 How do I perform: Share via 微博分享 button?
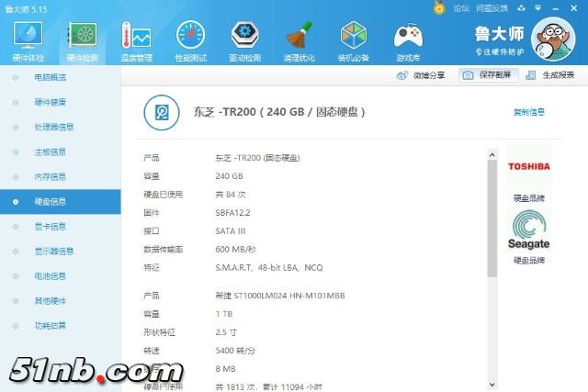click(x=423, y=75)
